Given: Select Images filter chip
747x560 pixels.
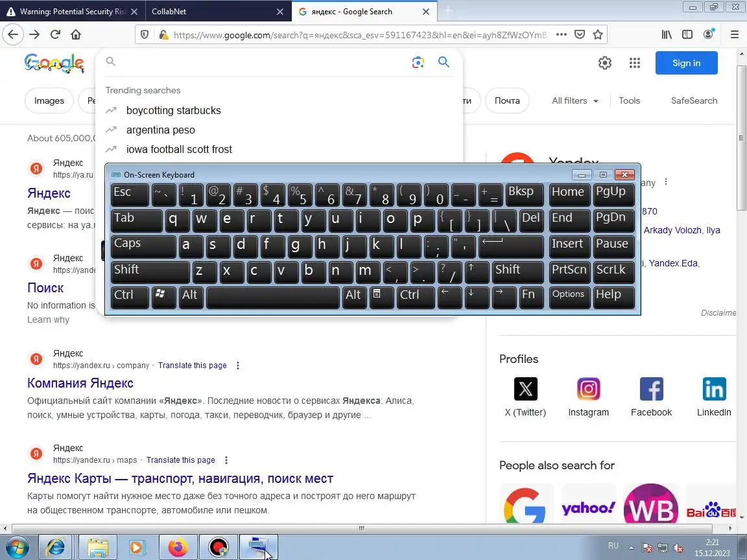Looking at the screenshot, I should pyautogui.click(x=49, y=100).
